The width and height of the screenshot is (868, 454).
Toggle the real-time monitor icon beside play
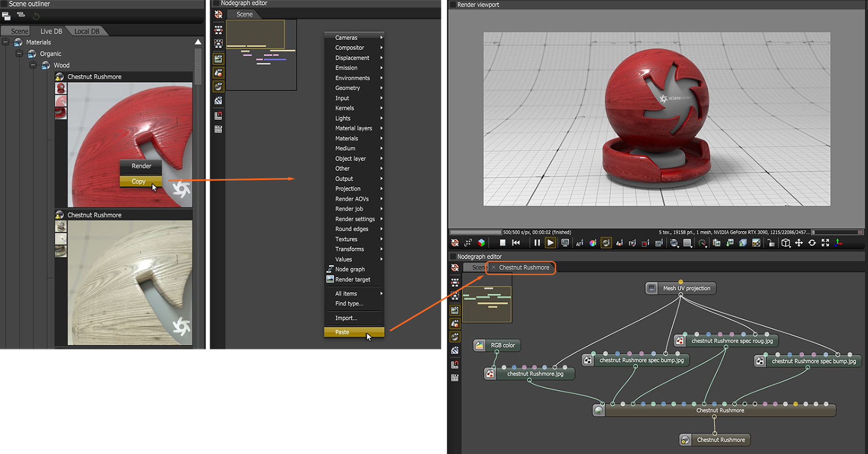(565, 243)
